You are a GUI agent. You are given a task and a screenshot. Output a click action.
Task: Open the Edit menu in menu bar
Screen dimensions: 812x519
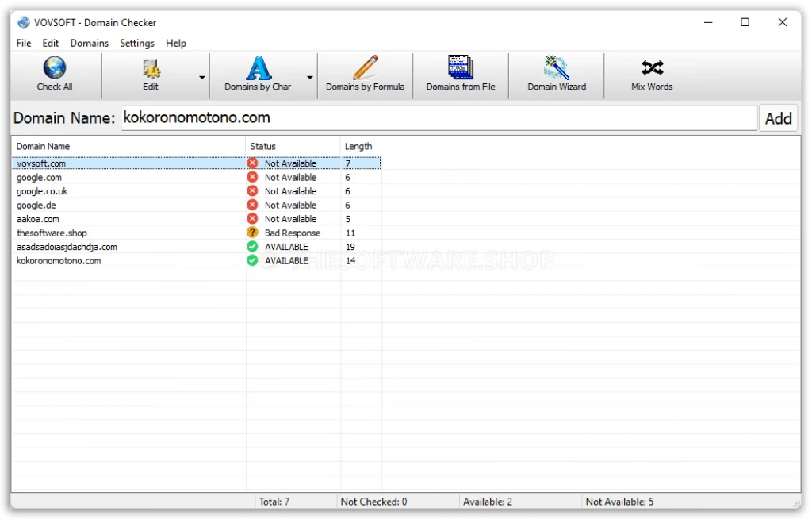(x=50, y=43)
